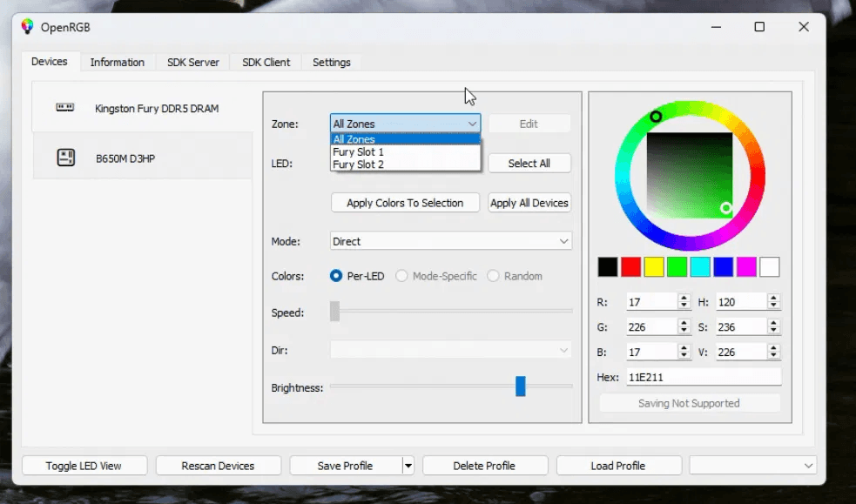Pick the cyan color swatch
Viewport: 856px width, 504px height.
coord(700,266)
